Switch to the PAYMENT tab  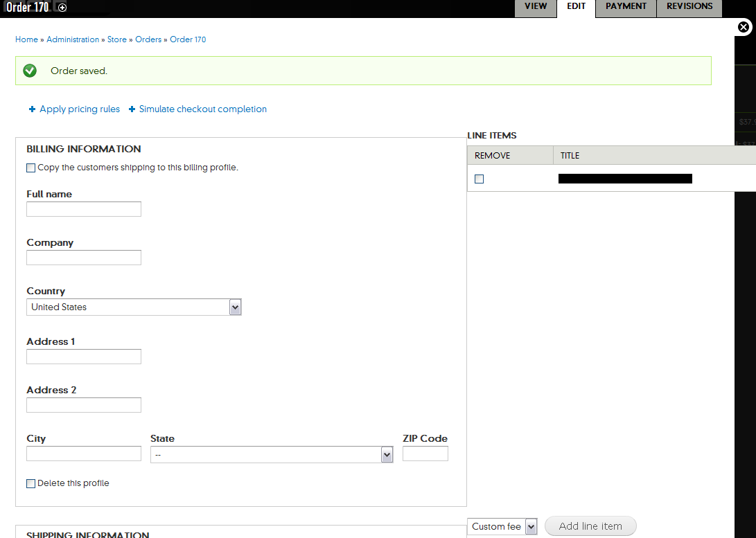tap(625, 6)
